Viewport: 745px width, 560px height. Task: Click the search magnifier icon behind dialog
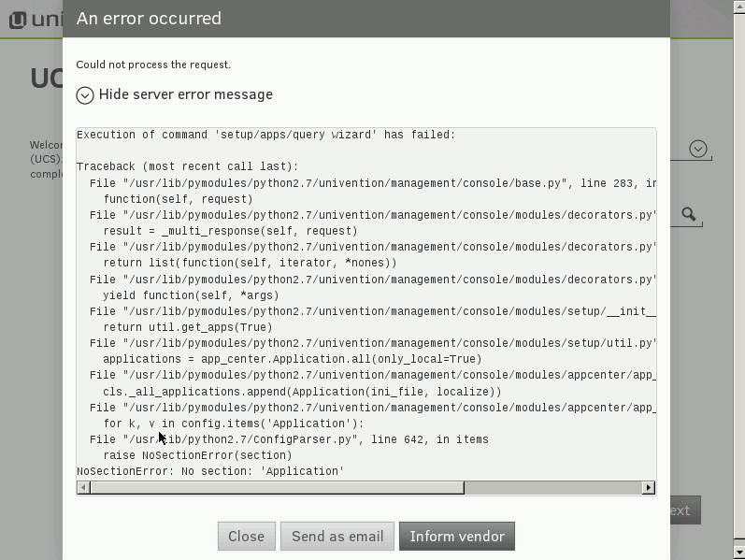tap(689, 215)
